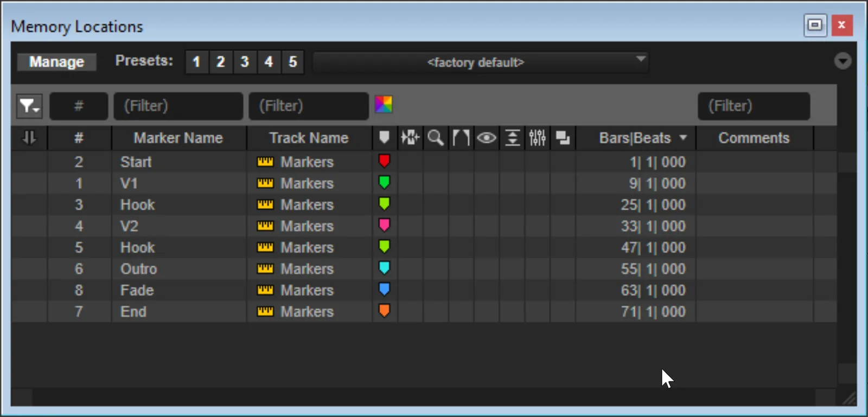Image resolution: width=868 pixels, height=417 pixels.
Task: Click the track heights column header icon
Action: pos(512,138)
